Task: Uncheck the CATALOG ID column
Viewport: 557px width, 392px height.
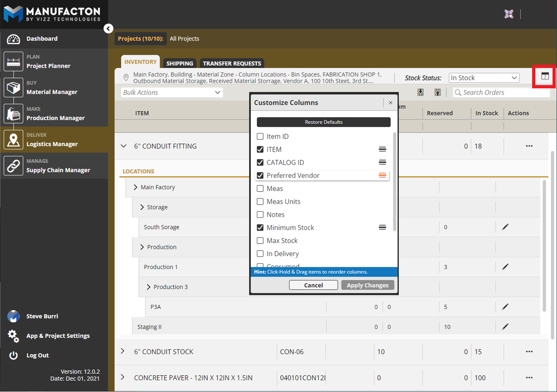Action: [x=260, y=162]
